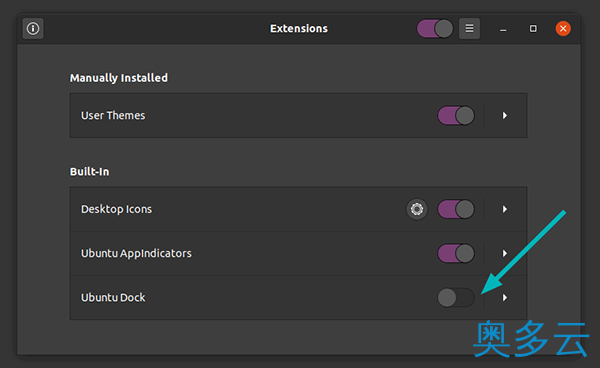Expand the User Themes row details arrow

505,116
